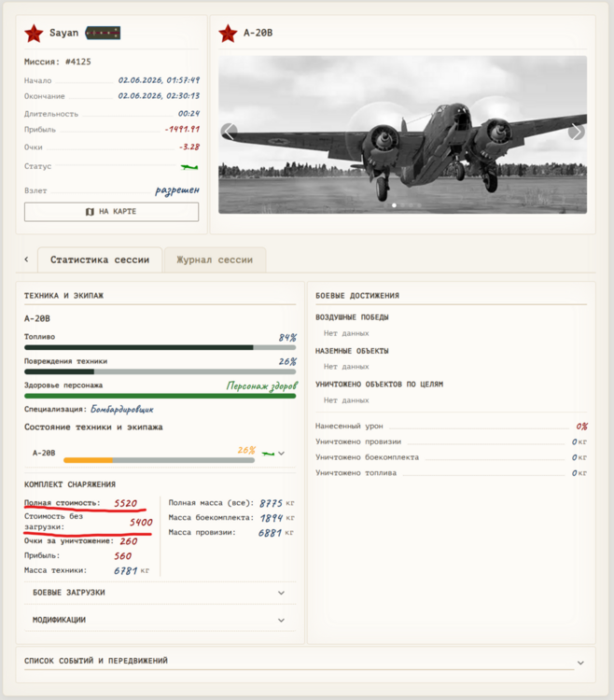
Task: Click the end time 02.06.2026, 02:30:13
Action: [159, 96]
